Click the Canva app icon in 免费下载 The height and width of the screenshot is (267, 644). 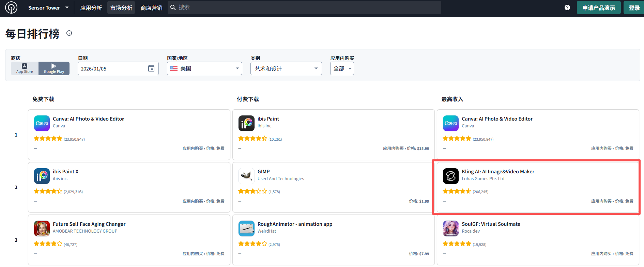42,123
